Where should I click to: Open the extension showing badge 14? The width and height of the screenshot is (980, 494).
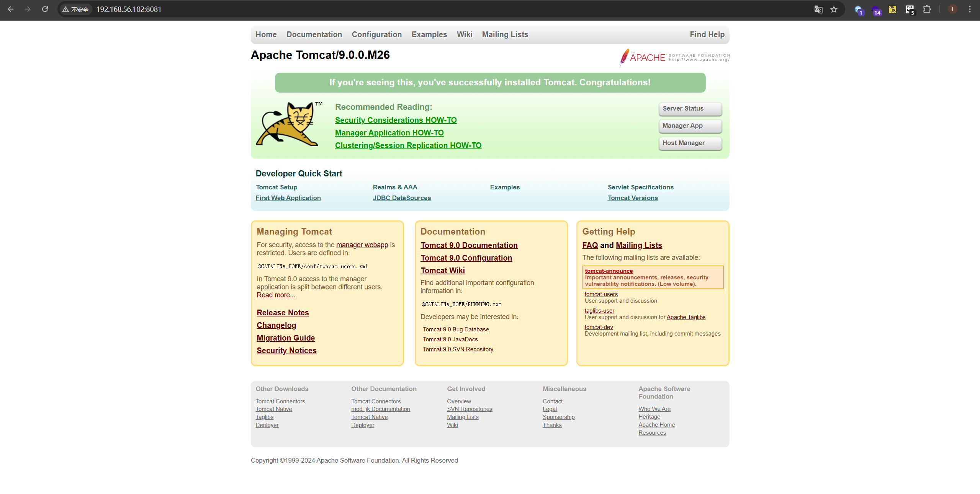tap(876, 10)
